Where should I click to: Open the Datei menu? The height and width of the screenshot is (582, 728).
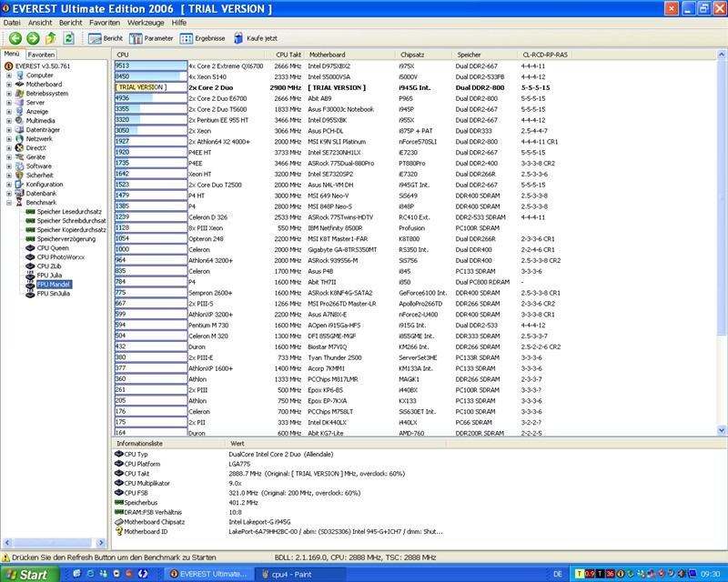pos(12,22)
